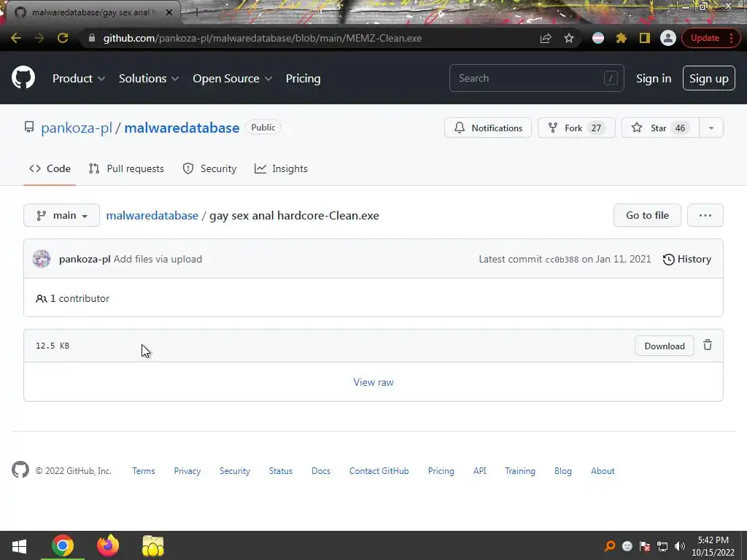Open the malwaredatabase repository title link
Image resolution: width=747 pixels, height=560 pixels.
(182, 128)
